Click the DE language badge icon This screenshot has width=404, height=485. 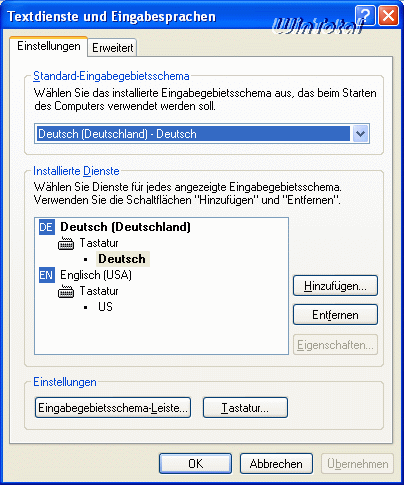click(x=47, y=227)
